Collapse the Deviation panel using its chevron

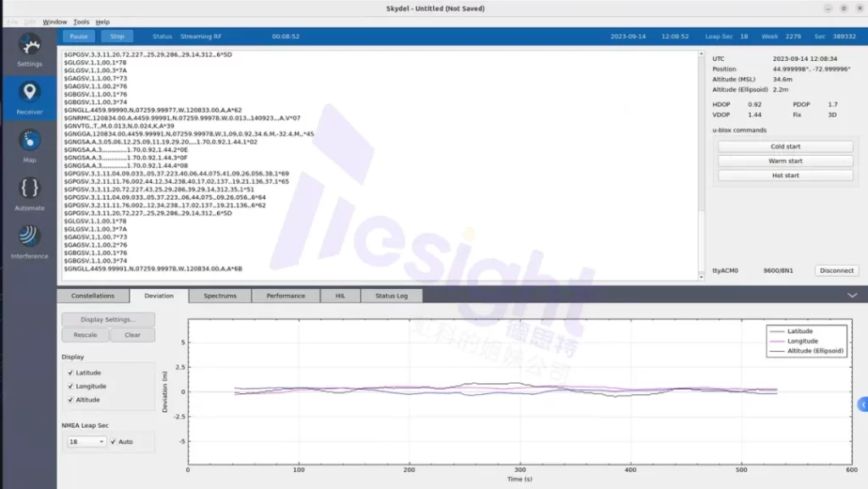[x=851, y=296]
